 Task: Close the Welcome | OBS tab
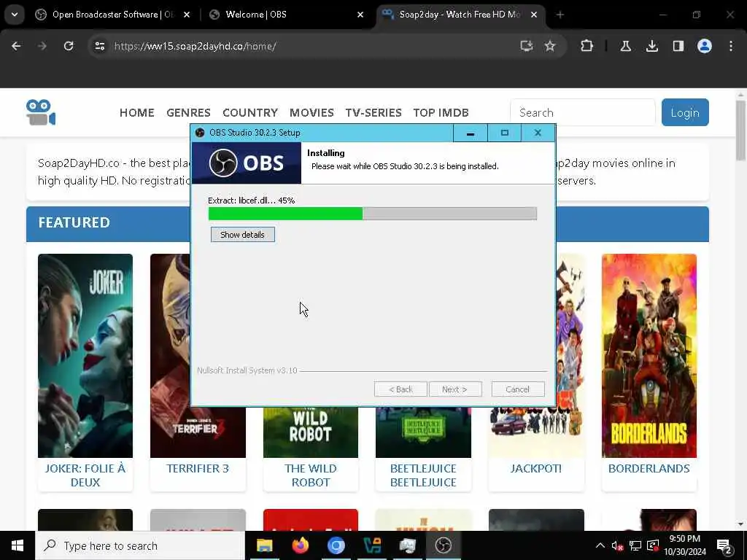coord(360,15)
